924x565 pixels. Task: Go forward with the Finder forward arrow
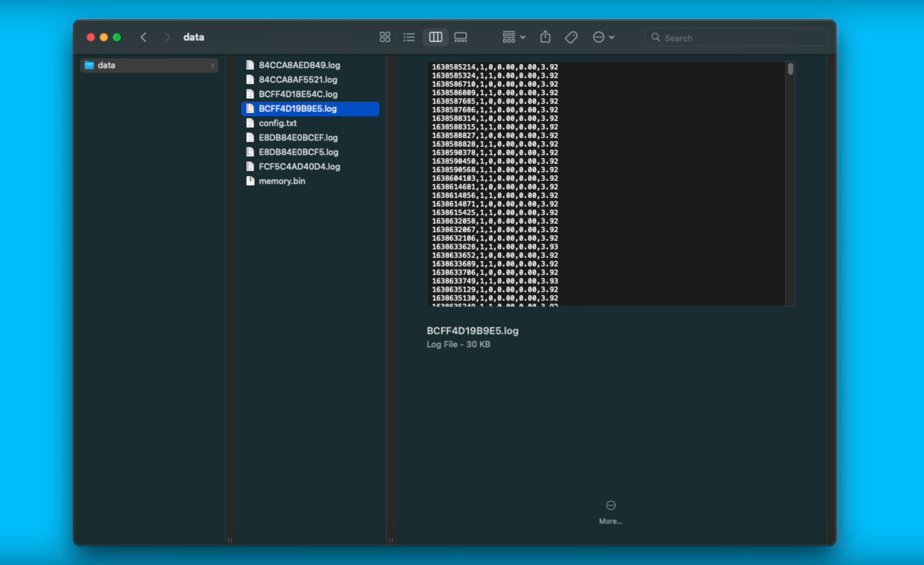(x=167, y=37)
